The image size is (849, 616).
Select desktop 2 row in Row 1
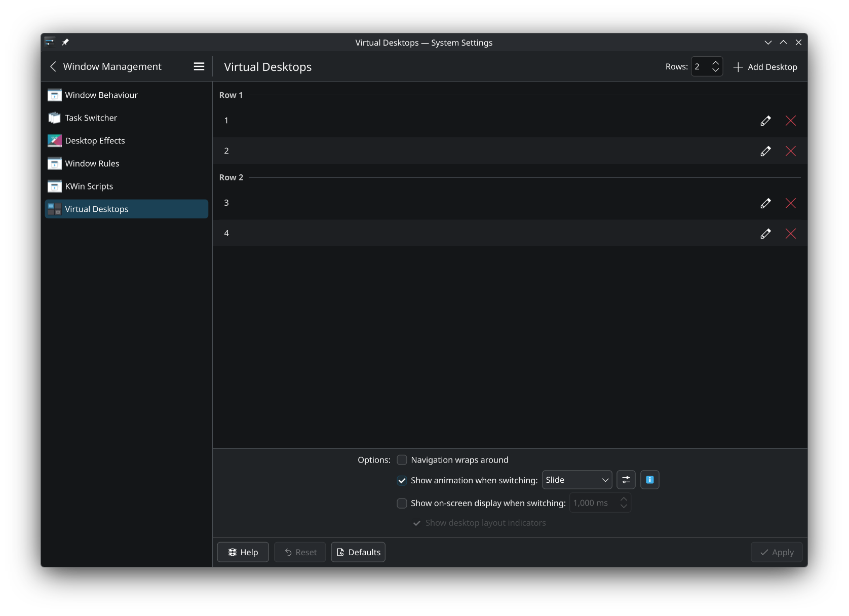(510, 151)
